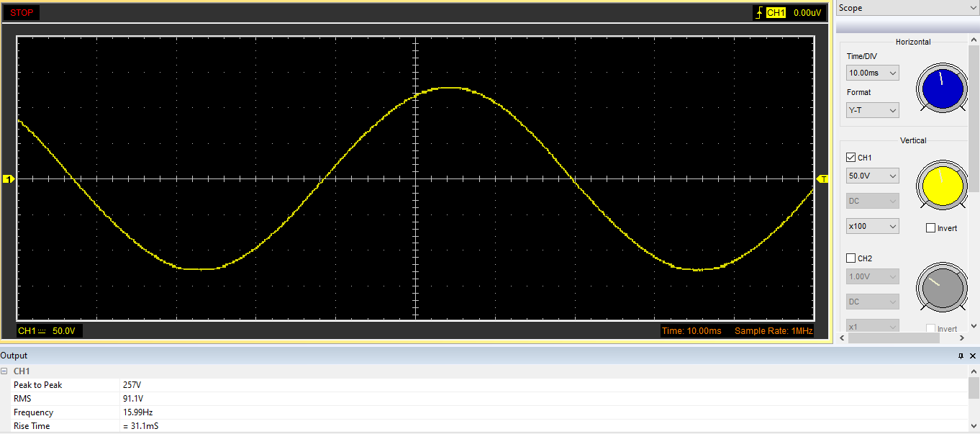Open the Scope panel dropdown
Image resolution: width=980 pixels, height=434 pixels.
coord(907,8)
